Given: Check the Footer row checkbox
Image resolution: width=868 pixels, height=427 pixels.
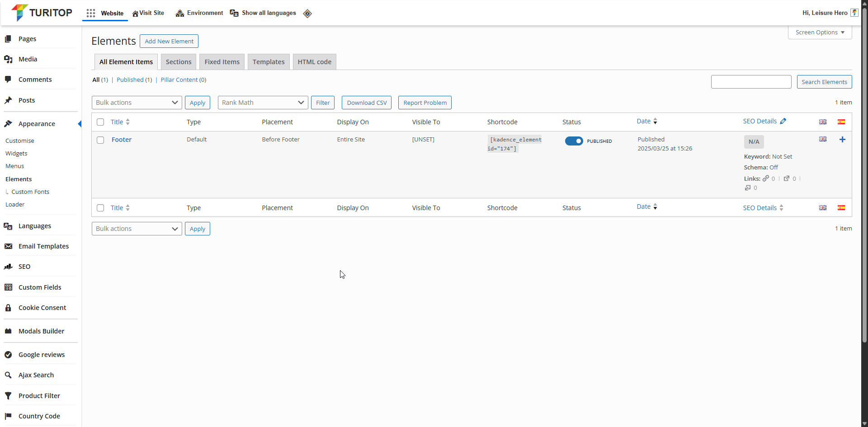Looking at the screenshot, I should [x=100, y=140].
